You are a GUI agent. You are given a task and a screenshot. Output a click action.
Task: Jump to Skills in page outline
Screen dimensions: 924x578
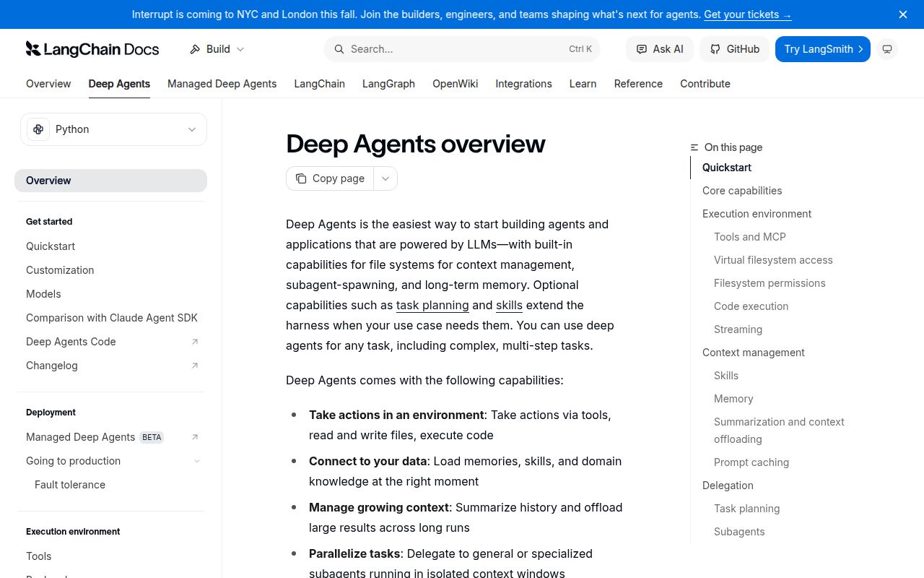(x=726, y=376)
